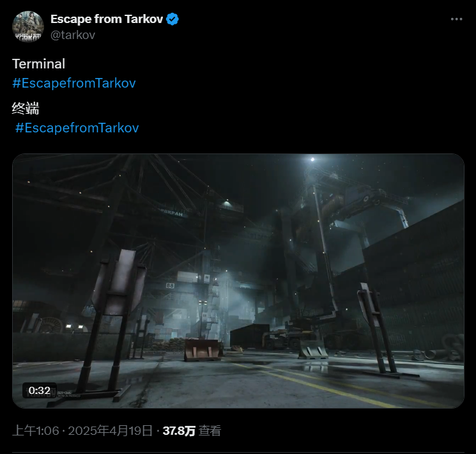The image size is (476, 454).
Task: Click the 0:32 video duration badge
Action: 40,390
